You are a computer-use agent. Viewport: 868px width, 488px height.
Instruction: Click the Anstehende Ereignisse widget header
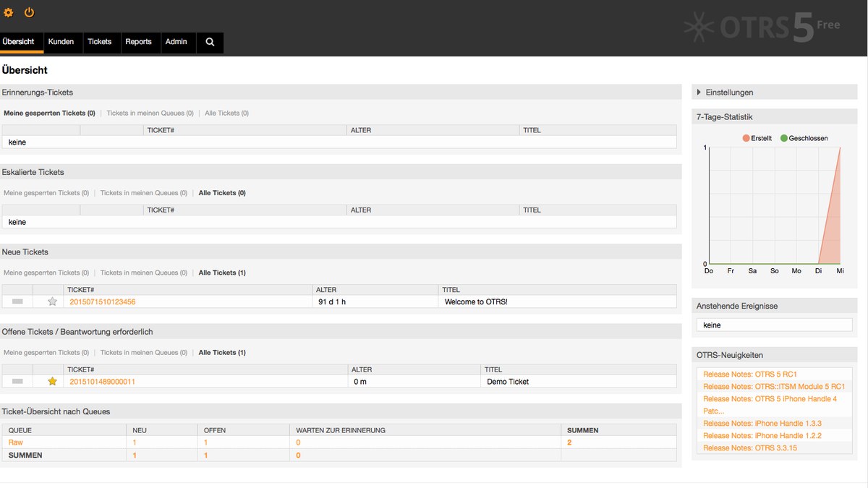[x=775, y=307]
